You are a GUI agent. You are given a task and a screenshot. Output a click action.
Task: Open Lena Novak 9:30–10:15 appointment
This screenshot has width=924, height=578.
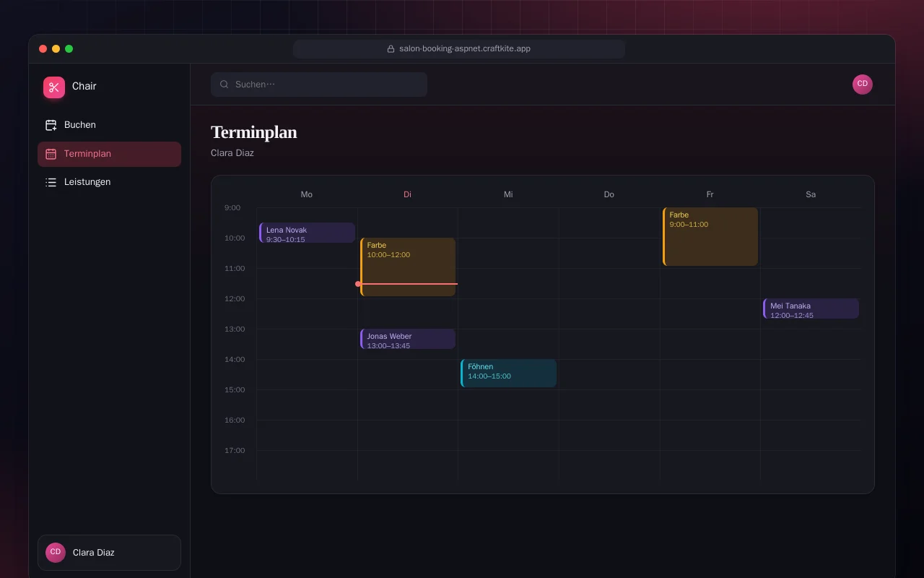[x=307, y=233]
